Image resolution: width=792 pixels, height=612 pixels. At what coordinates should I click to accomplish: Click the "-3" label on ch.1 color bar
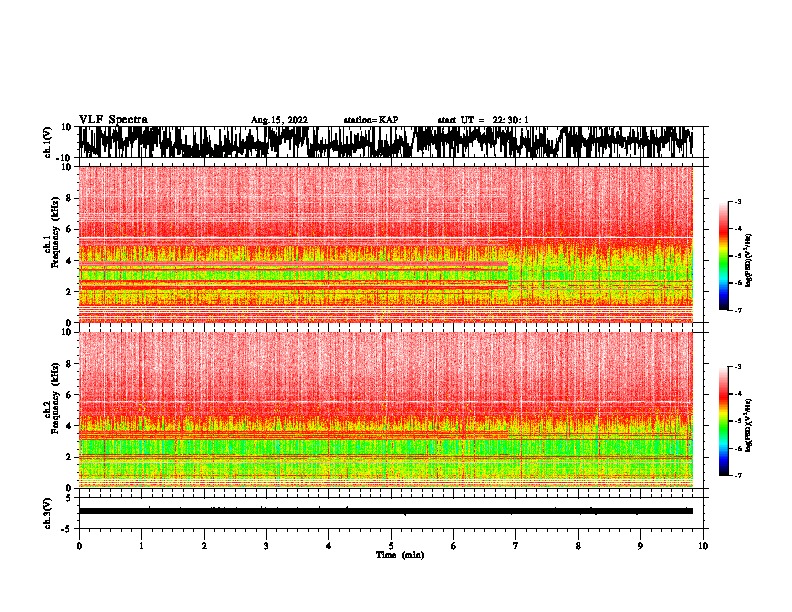(738, 202)
